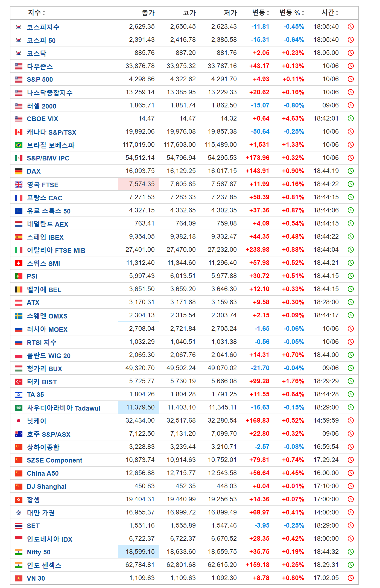380x588 pixels.
Task: Open the S&P/BMV IPC link
Action: pyautogui.click(x=48, y=158)
